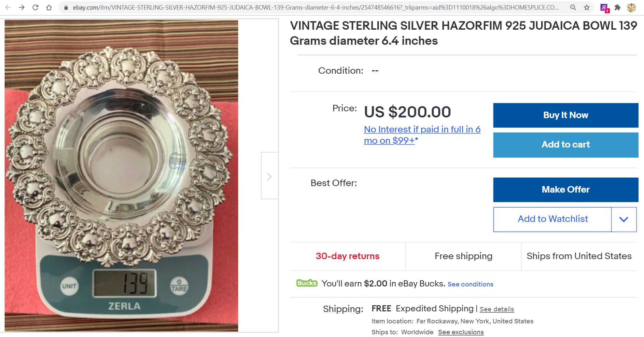Add the silver bowl to cart
The image size is (644, 337).
(x=565, y=145)
